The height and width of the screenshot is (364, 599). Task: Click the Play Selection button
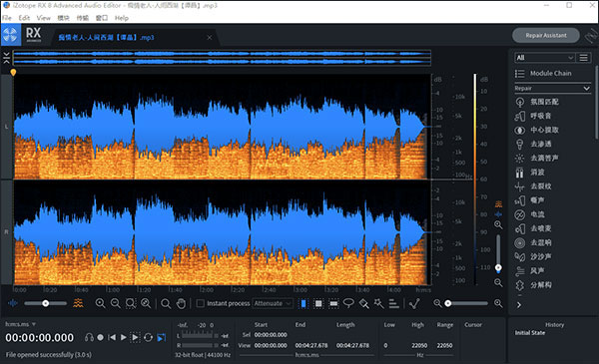pos(135,337)
